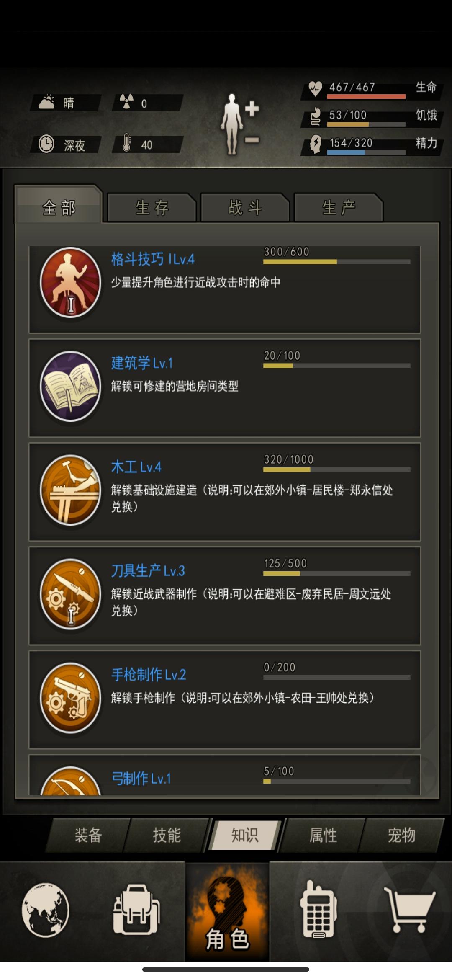Open the shopping cart store
Image resolution: width=452 pixels, height=980 pixels.
pyautogui.click(x=410, y=910)
